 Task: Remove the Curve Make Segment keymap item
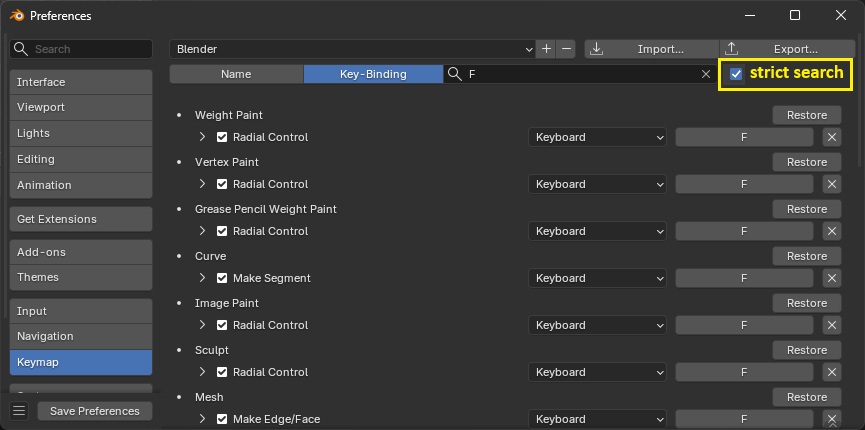pyautogui.click(x=832, y=278)
